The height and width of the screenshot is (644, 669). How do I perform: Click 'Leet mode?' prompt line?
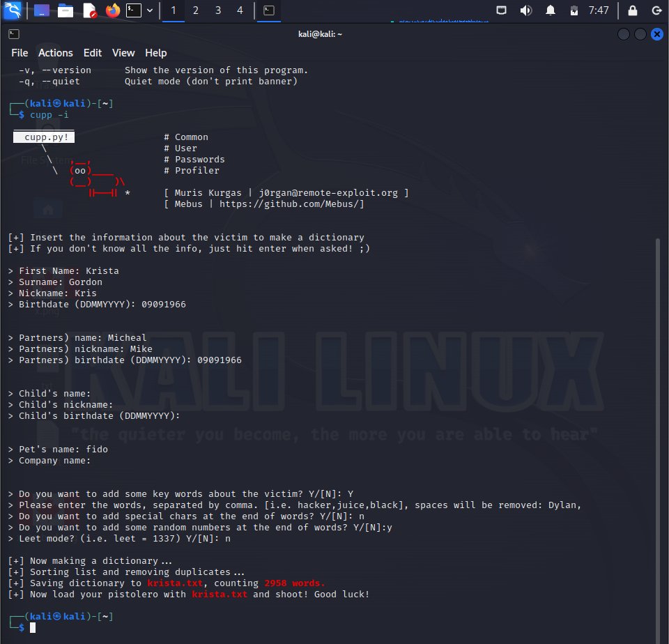(119, 539)
